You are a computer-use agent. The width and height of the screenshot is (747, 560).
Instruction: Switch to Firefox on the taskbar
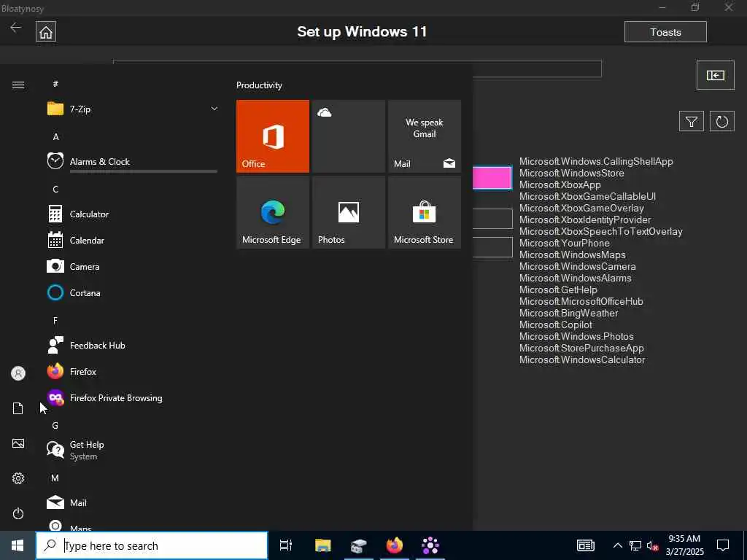pos(395,545)
